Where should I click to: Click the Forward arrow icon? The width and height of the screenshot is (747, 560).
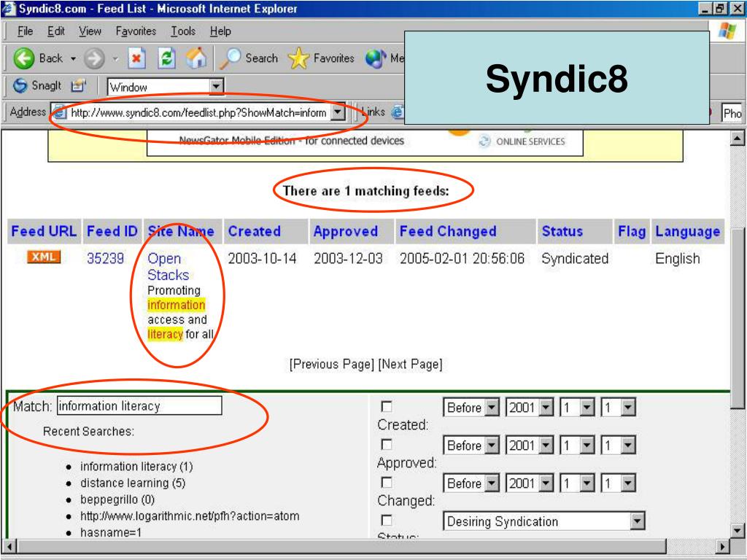tap(94, 59)
